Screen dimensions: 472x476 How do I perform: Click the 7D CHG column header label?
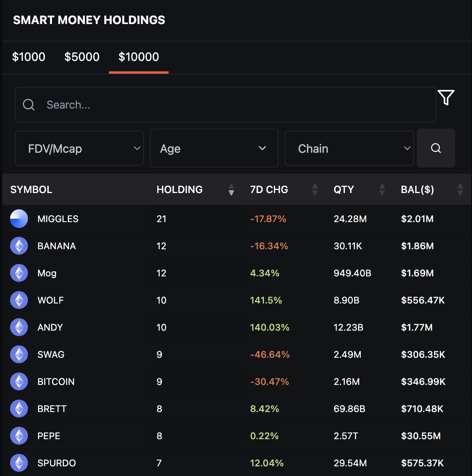[x=269, y=190]
